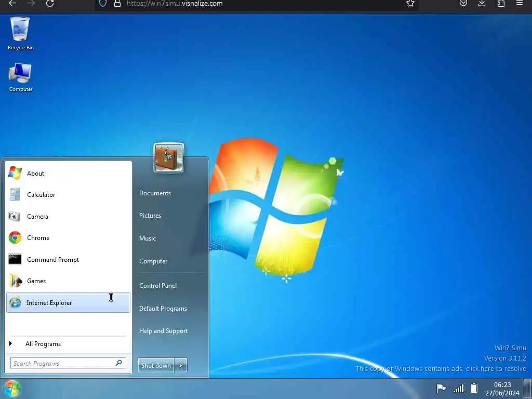Select Chrome text entry

coord(38,238)
